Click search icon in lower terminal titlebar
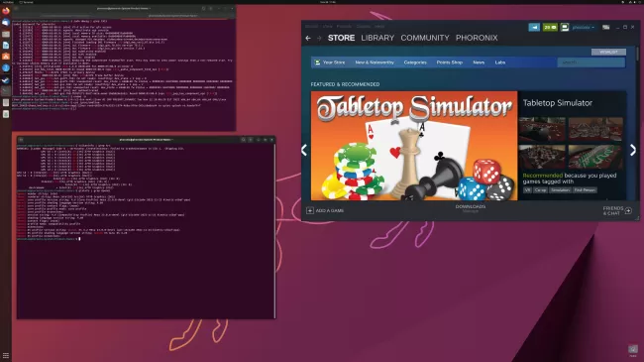Screen dimensions: 644x362 coord(243,140)
